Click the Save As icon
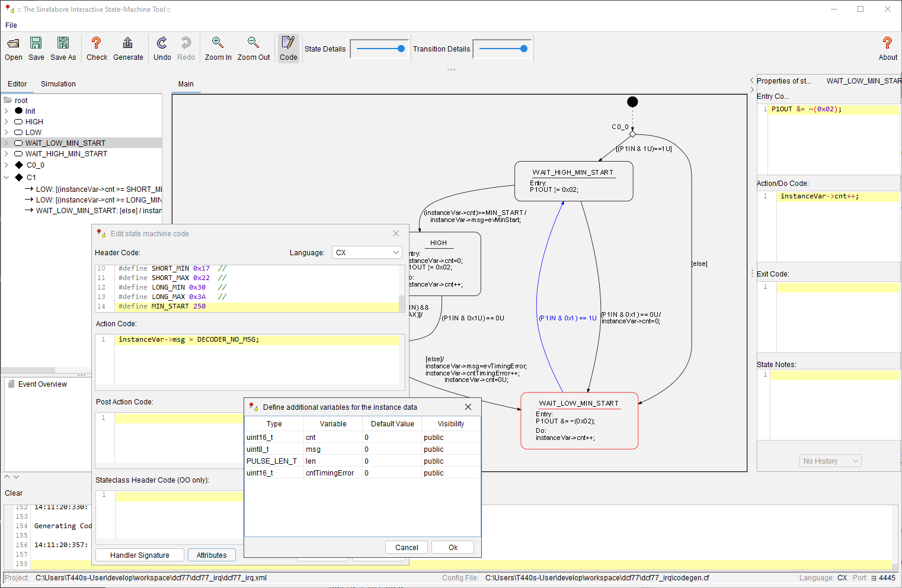Screen dimensions: 902x588 pyautogui.click(x=63, y=47)
